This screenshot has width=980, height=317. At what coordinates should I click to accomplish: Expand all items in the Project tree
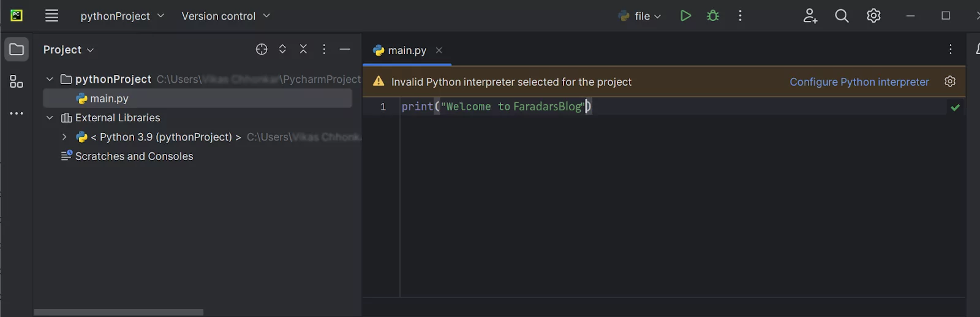[x=282, y=49]
